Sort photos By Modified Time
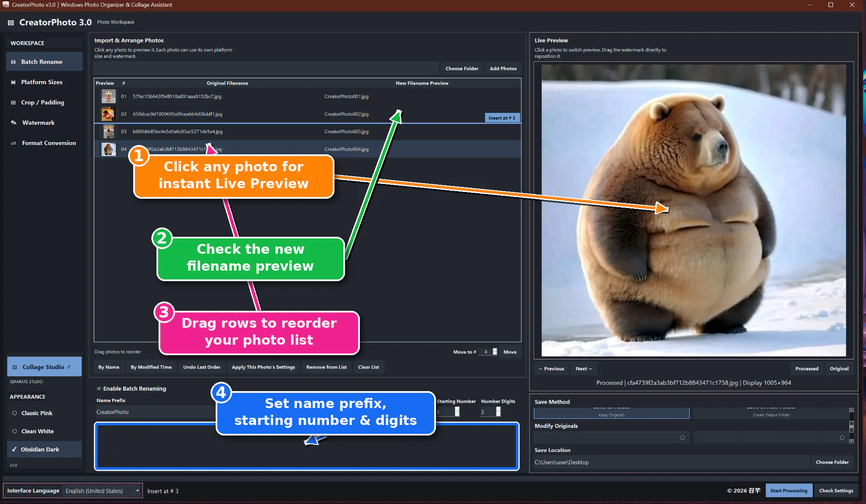Viewport: 866px width, 504px height. [x=151, y=367]
